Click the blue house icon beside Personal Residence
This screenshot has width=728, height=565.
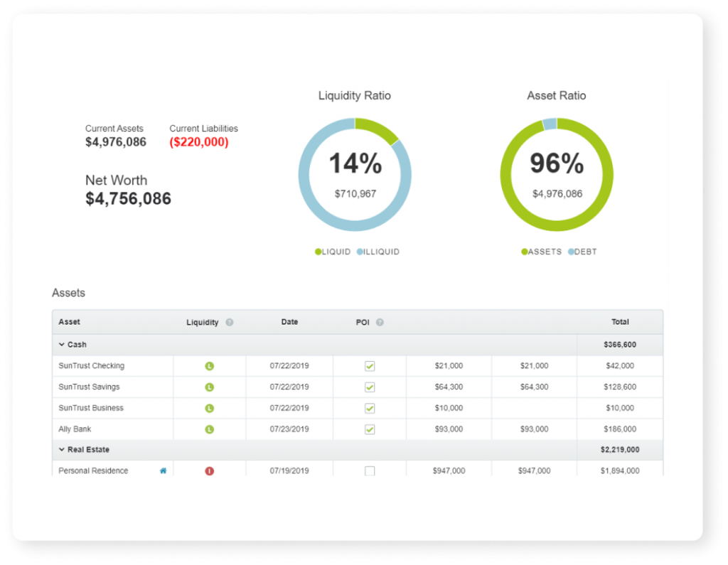click(163, 470)
